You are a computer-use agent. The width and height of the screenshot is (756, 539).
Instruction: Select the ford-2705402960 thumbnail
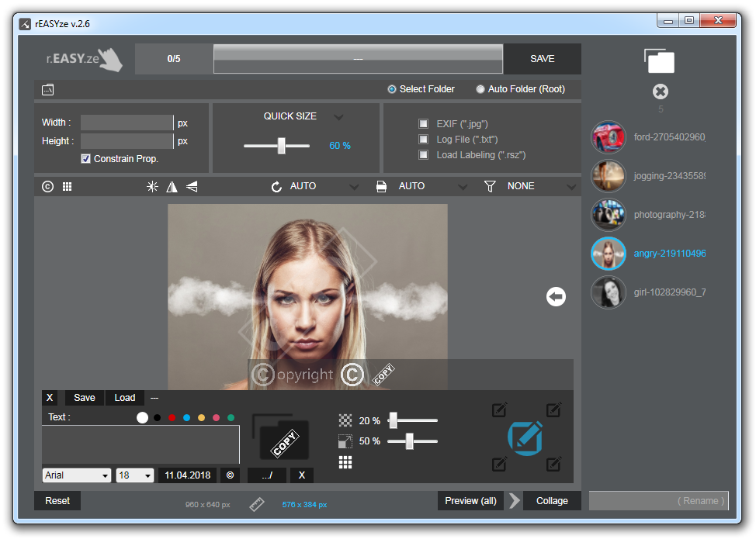click(x=609, y=137)
